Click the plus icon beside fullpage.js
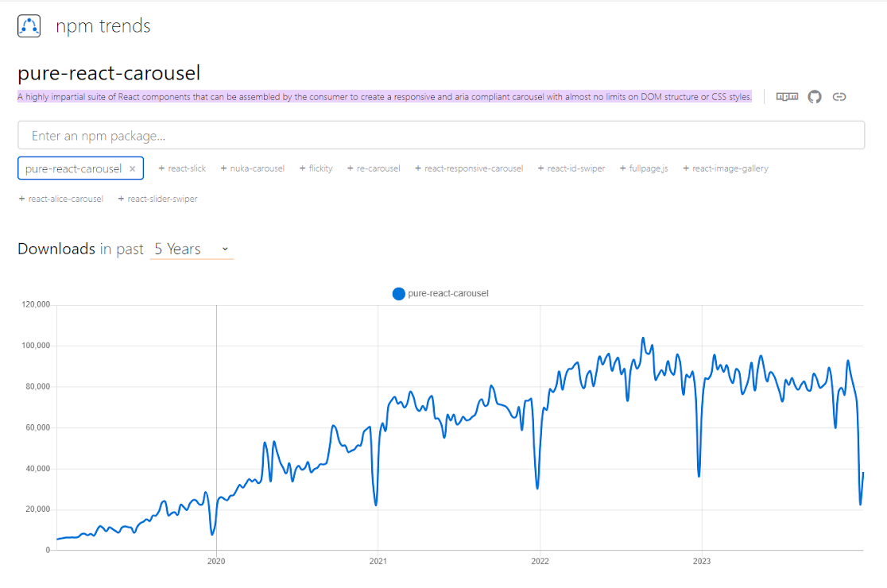This screenshot has height=588, width=887. pos(625,168)
